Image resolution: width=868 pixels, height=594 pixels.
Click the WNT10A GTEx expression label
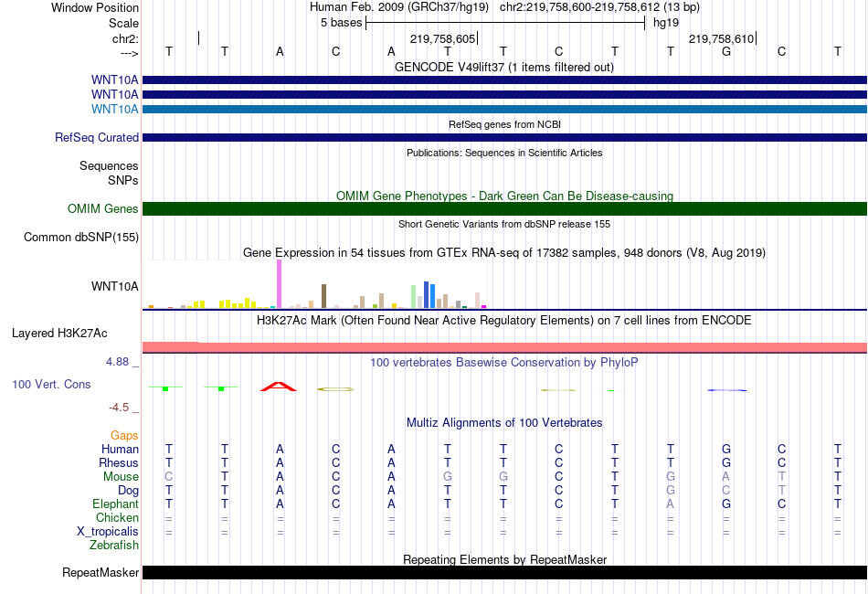[x=114, y=286]
